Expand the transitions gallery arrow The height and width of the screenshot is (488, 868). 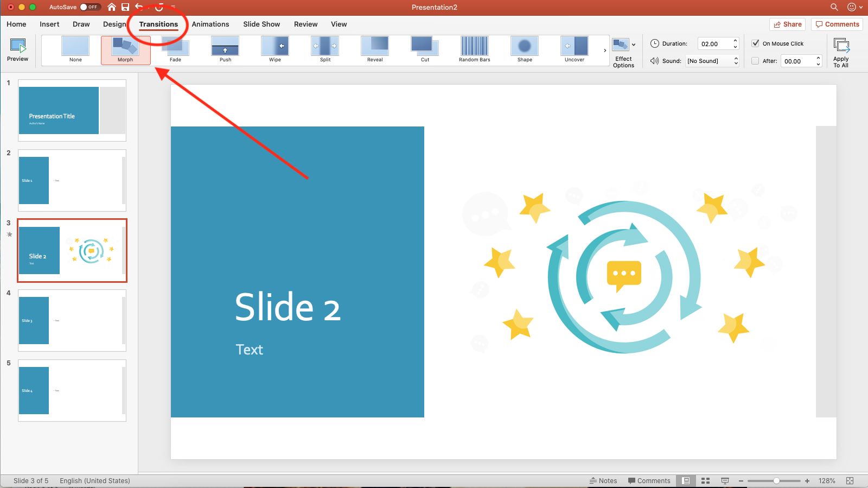coord(605,50)
